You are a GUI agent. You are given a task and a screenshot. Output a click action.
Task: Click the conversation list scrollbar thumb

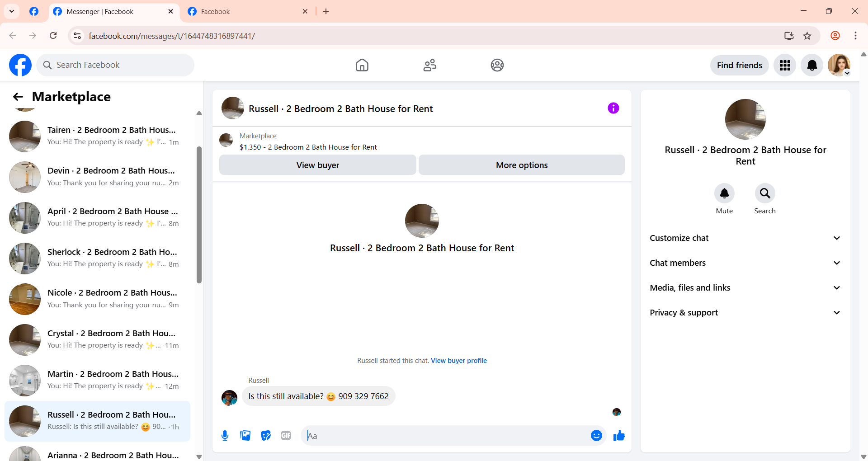(199, 215)
